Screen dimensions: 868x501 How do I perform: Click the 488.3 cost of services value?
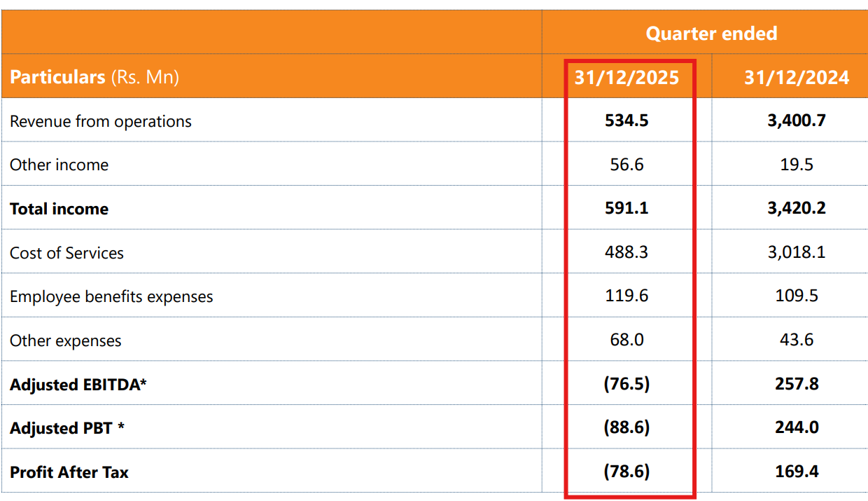tap(626, 252)
